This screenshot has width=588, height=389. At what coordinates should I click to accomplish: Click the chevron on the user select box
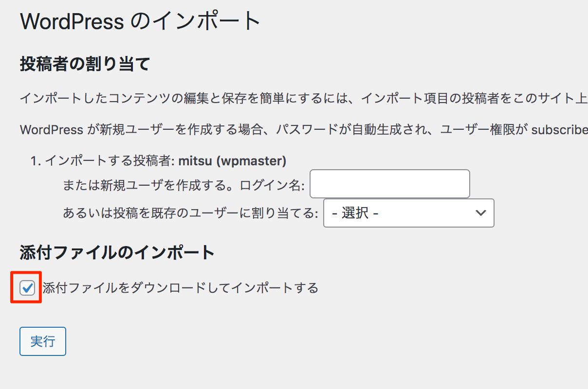pos(481,213)
